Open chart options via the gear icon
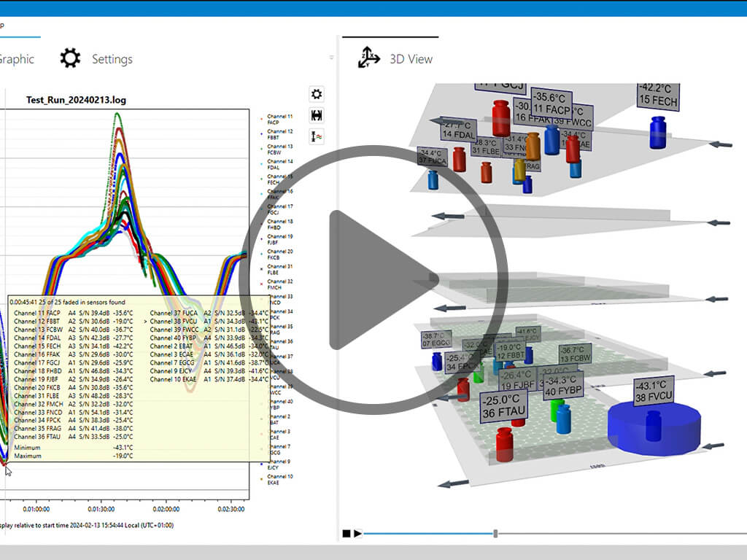The width and height of the screenshot is (747, 560). (317, 93)
